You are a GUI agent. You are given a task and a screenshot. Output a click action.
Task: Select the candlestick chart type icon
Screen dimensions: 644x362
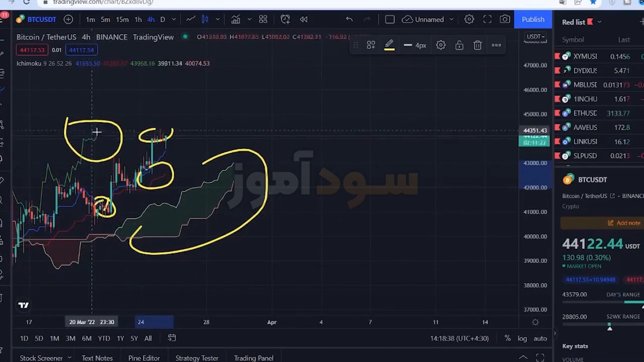(x=205, y=20)
